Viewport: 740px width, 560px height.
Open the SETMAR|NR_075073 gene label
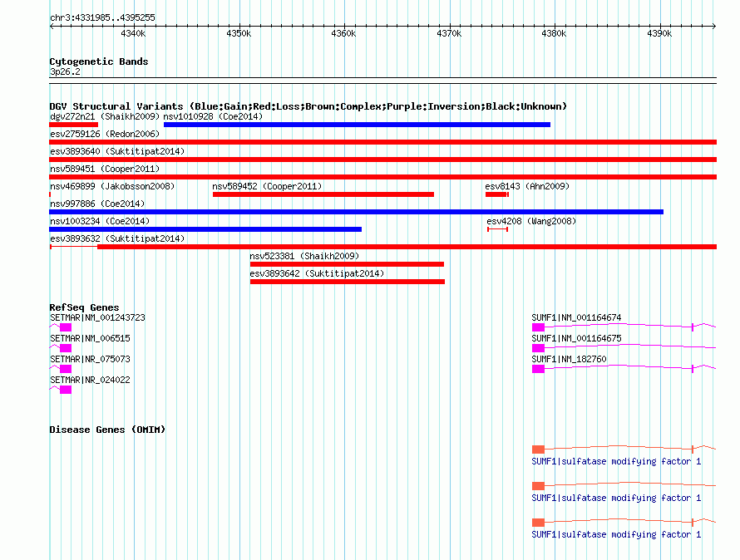coord(90,359)
